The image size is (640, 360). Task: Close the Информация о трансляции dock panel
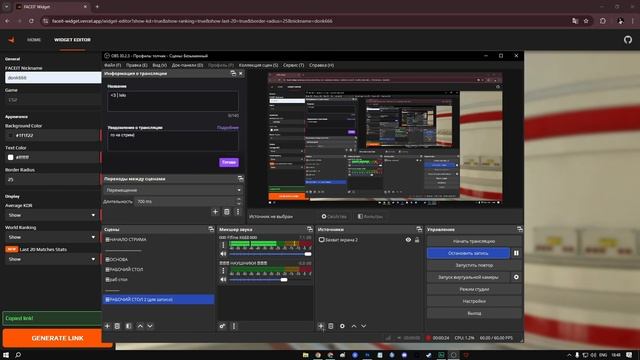click(241, 73)
